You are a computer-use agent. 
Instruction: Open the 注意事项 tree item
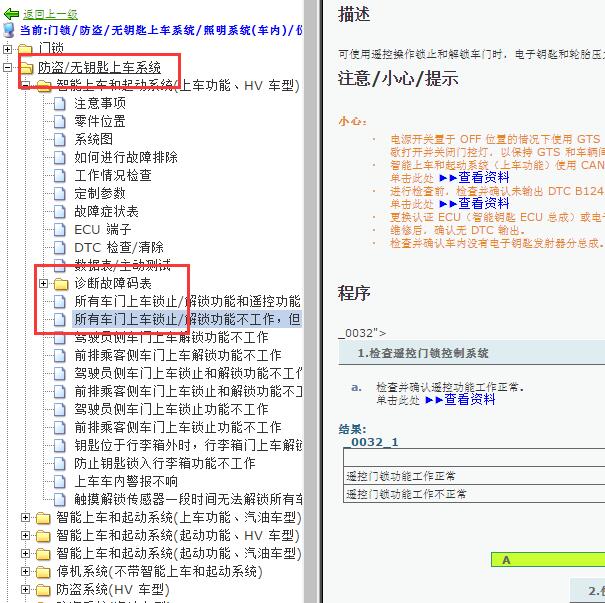click(x=100, y=103)
